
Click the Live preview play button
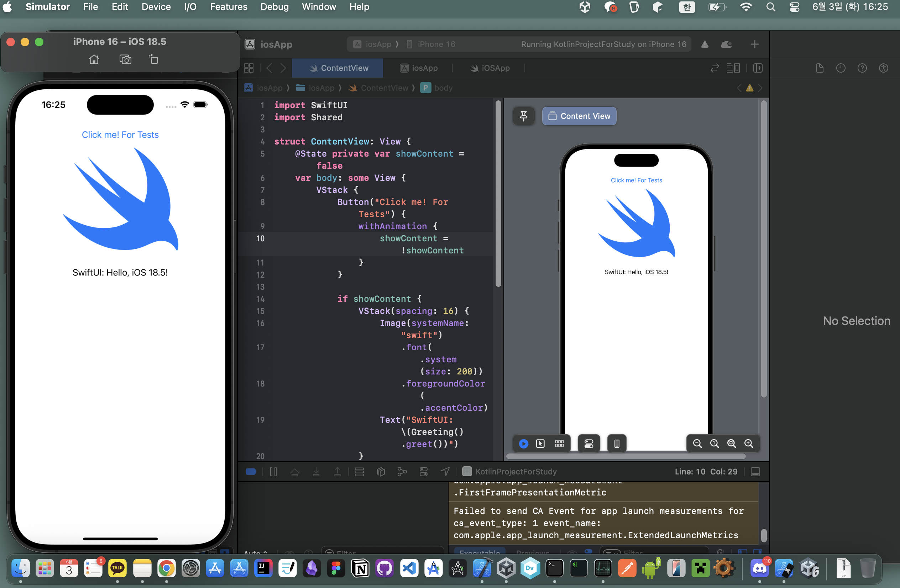523,443
